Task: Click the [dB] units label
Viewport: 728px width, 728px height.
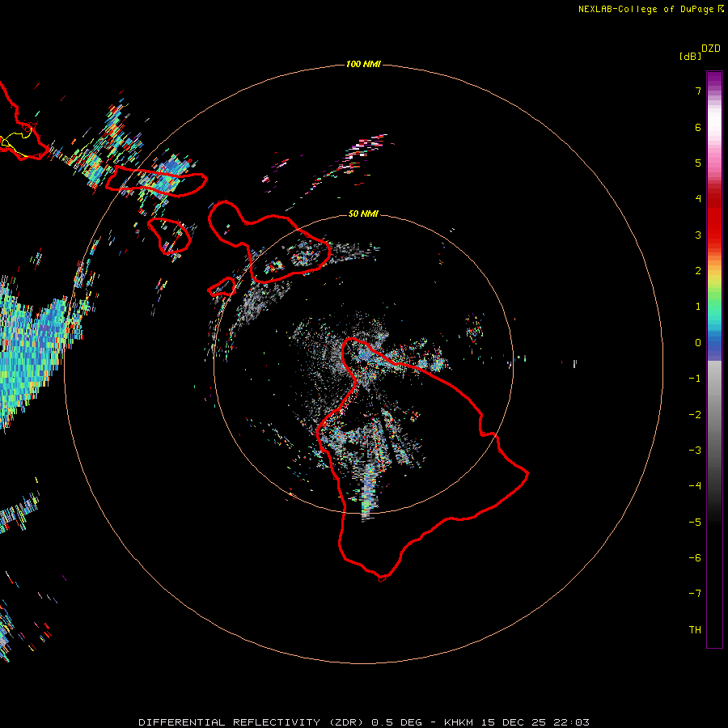Action: point(690,56)
